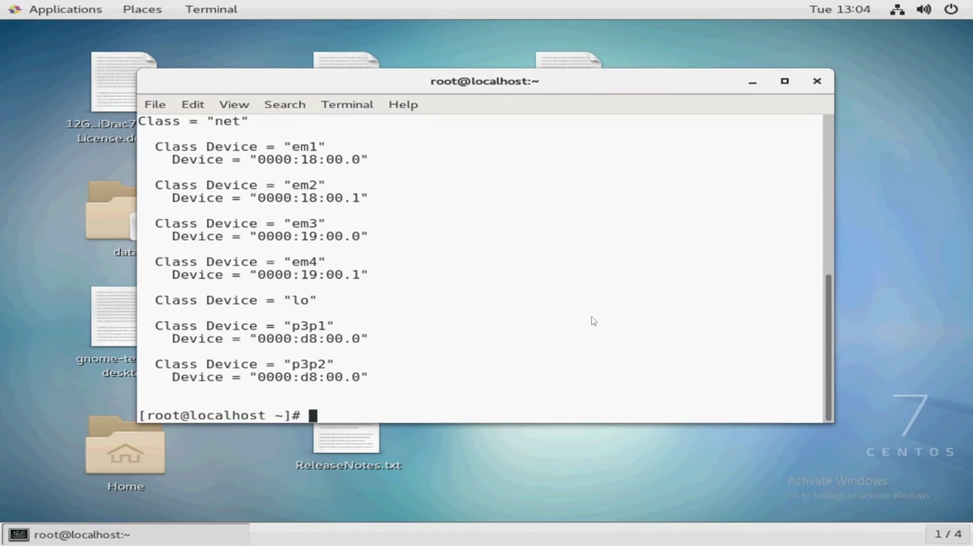Select the Home folder desktop icon
The width and height of the screenshot is (973, 546).
(125, 454)
